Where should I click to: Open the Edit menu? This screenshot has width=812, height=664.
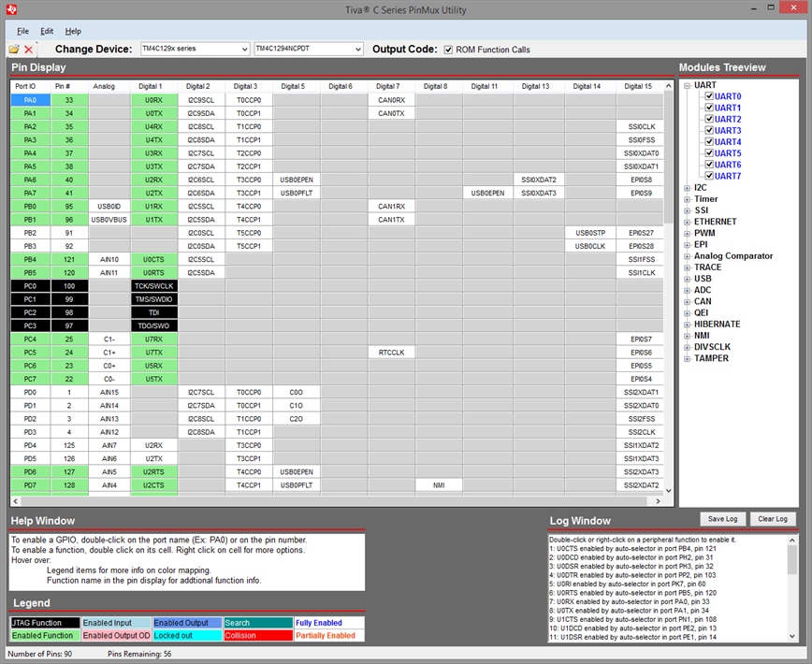pyautogui.click(x=47, y=31)
